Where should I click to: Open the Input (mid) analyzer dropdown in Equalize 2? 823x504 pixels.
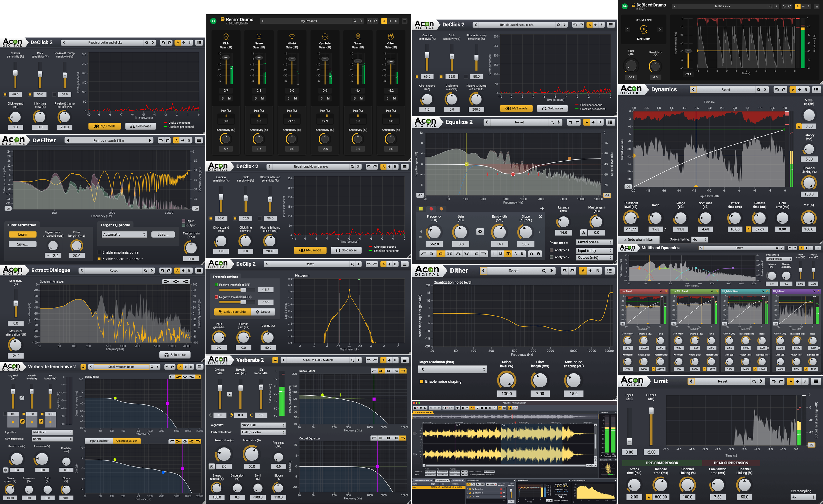tap(594, 250)
